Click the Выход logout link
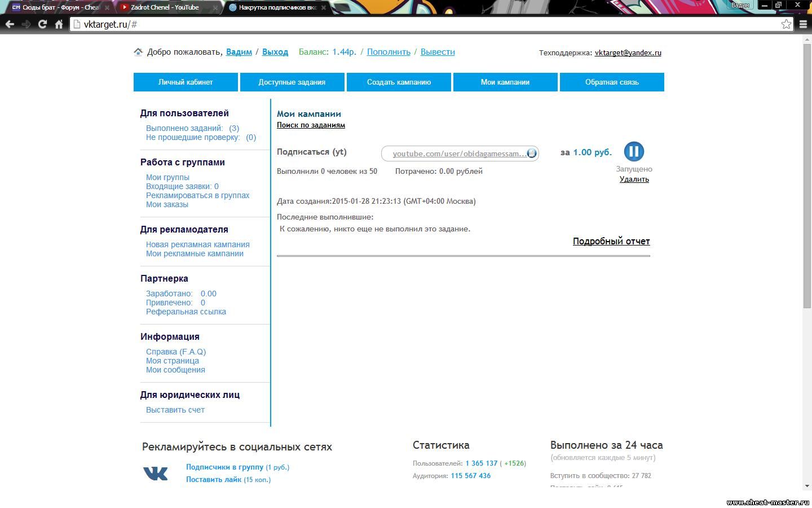Screen dimensions: 812x508 point(275,52)
